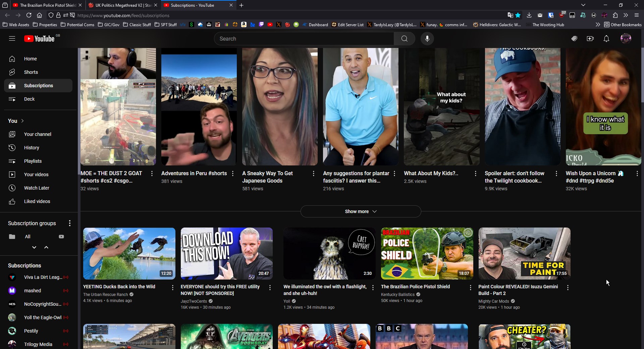Play the owl flashlight video thumbnail
This screenshot has height=349, width=644.
[x=329, y=253]
